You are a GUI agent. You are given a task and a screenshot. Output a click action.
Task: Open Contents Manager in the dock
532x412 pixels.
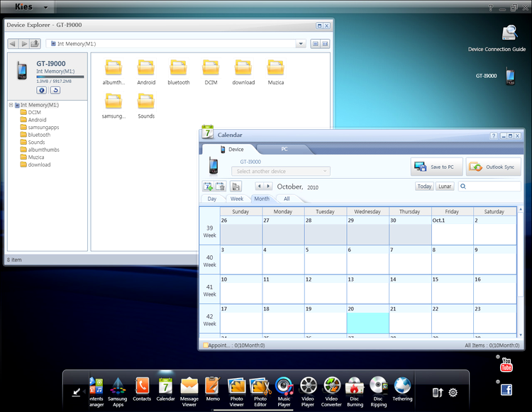pos(96,391)
